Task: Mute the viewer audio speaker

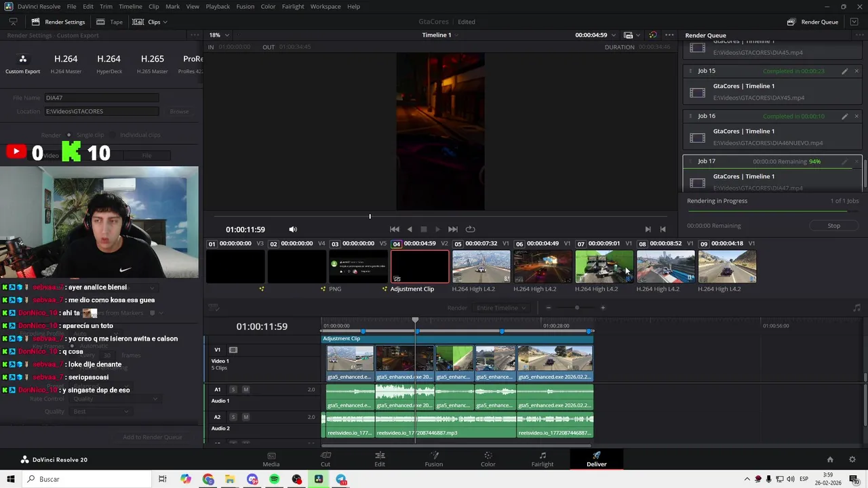Action: pos(293,229)
